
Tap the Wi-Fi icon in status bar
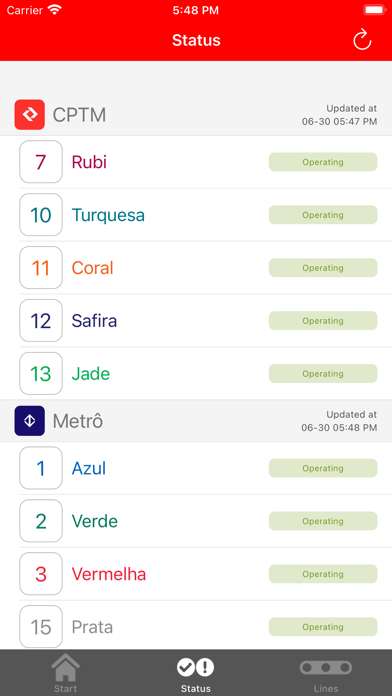pos(55,10)
